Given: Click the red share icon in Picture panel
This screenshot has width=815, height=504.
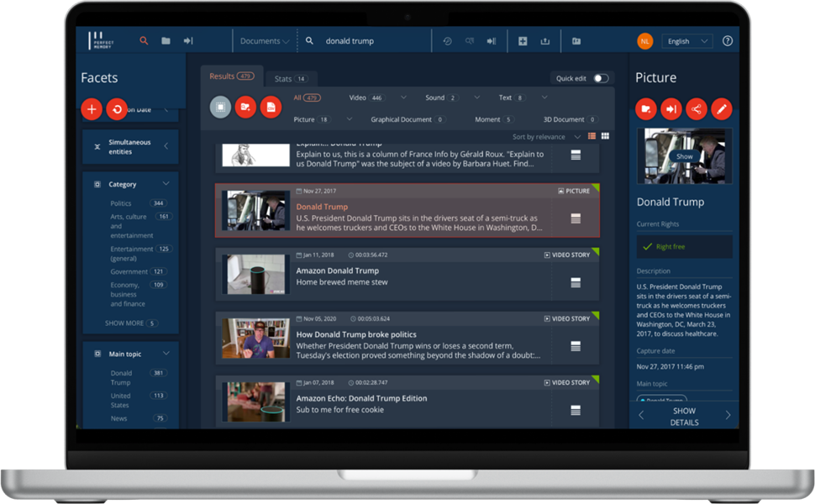Looking at the screenshot, I should (697, 109).
